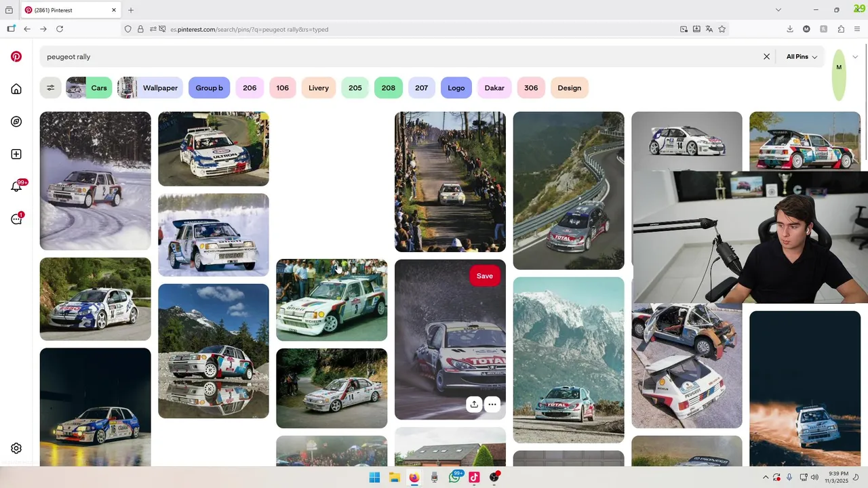Save the hovered Total 206 rally pin

485,276
